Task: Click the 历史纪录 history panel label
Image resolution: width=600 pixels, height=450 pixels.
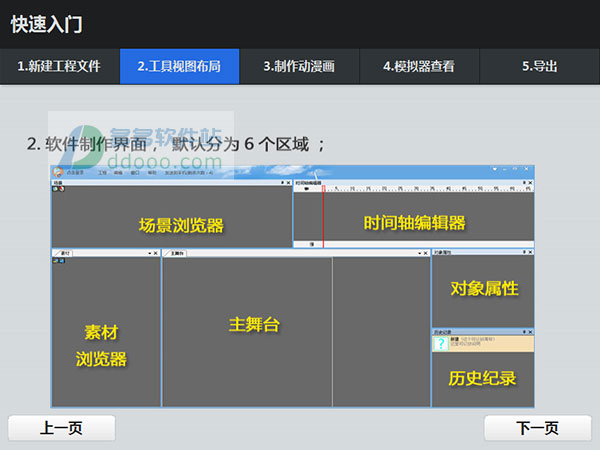Action: (x=484, y=378)
